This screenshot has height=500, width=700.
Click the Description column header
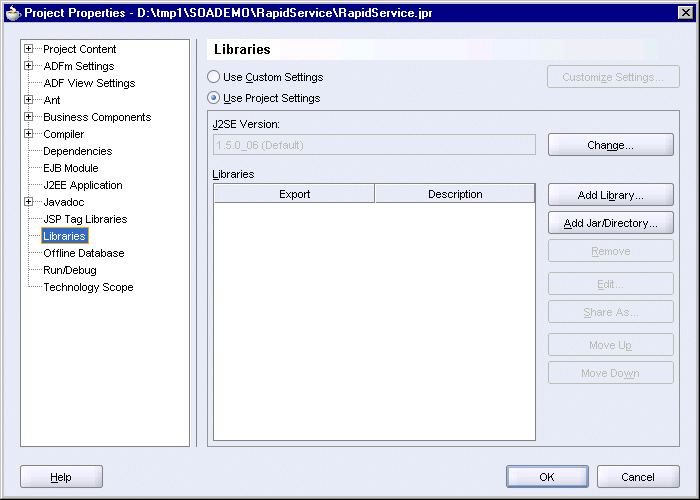tap(455, 194)
